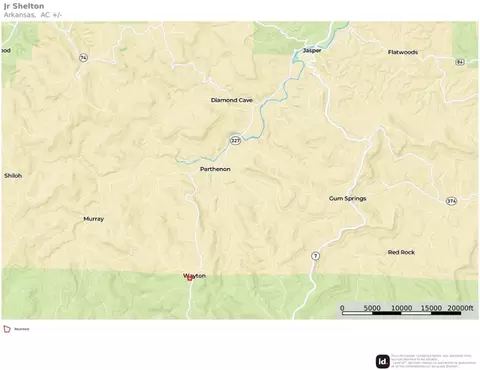480x370 pixels.
Task: Click the Highway 74 route shield
Action: (x=83, y=58)
